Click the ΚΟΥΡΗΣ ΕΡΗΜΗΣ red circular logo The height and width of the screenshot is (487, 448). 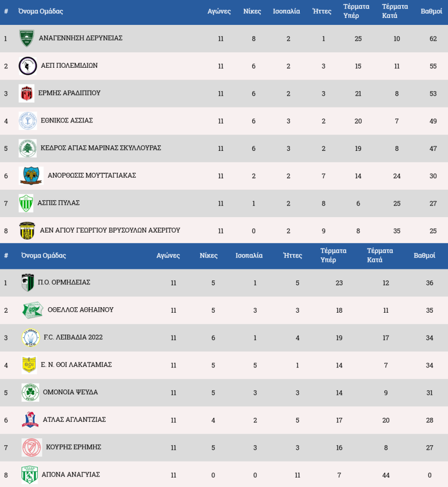[x=31, y=447]
